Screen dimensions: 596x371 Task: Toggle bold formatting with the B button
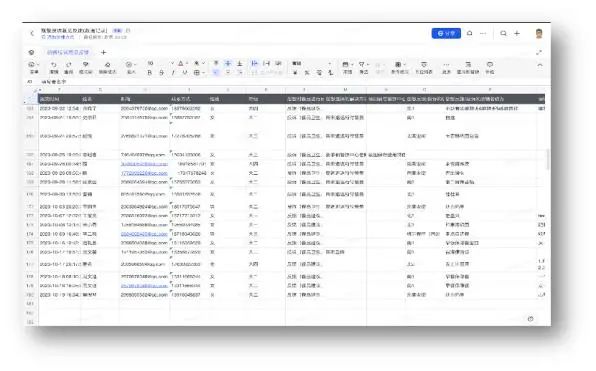(x=150, y=73)
